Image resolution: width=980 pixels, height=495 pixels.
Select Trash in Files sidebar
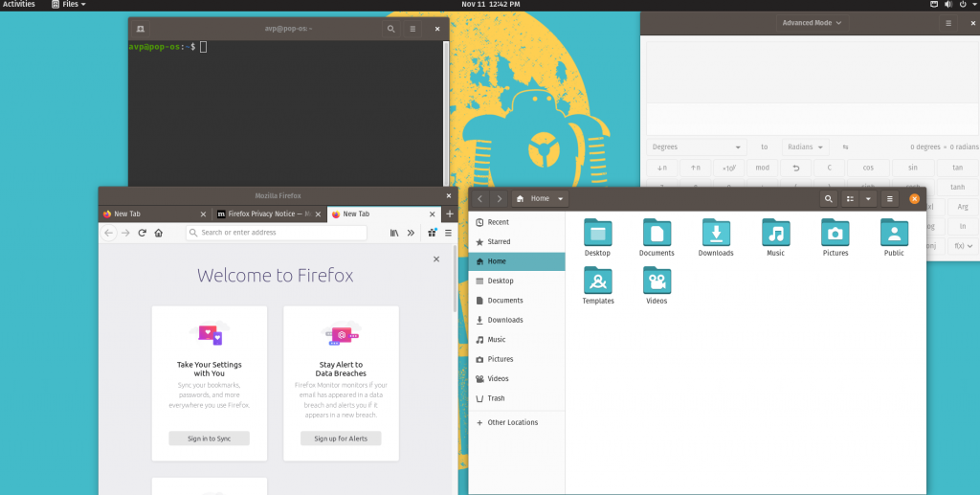(x=517, y=398)
